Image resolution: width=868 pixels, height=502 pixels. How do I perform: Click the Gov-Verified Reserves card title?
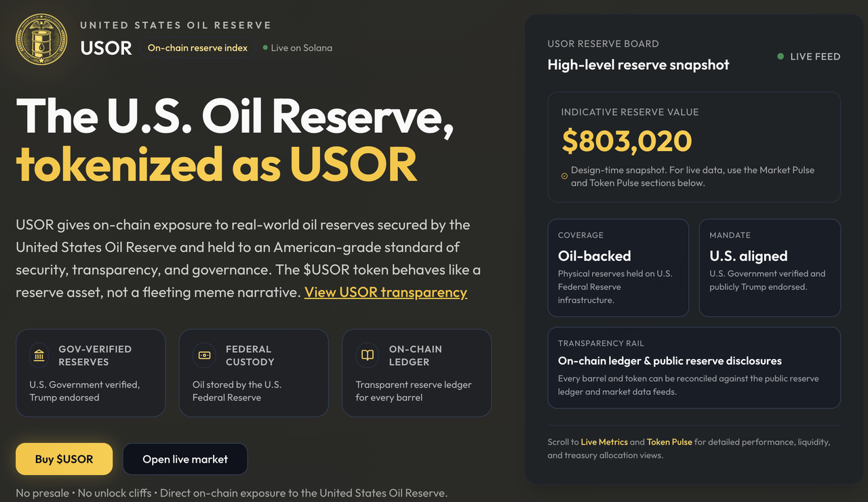[95, 355]
